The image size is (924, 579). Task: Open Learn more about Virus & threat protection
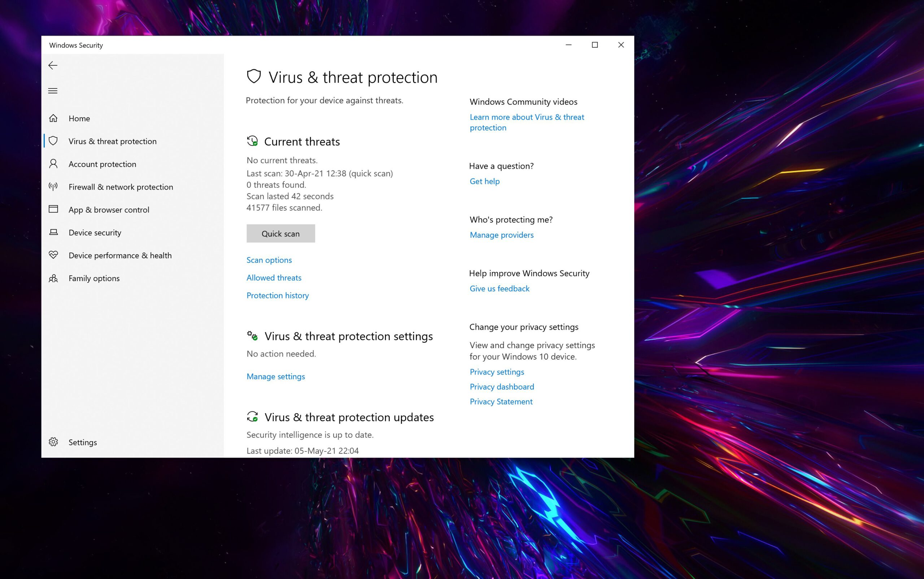[527, 122]
